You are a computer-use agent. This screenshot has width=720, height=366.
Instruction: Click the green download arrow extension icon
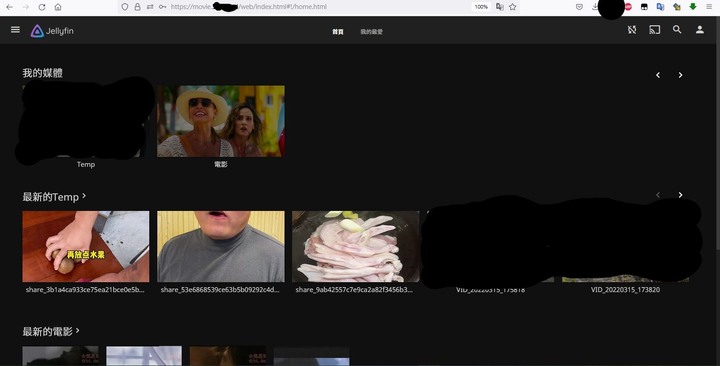pyautogui.click(x=693, y=6)
